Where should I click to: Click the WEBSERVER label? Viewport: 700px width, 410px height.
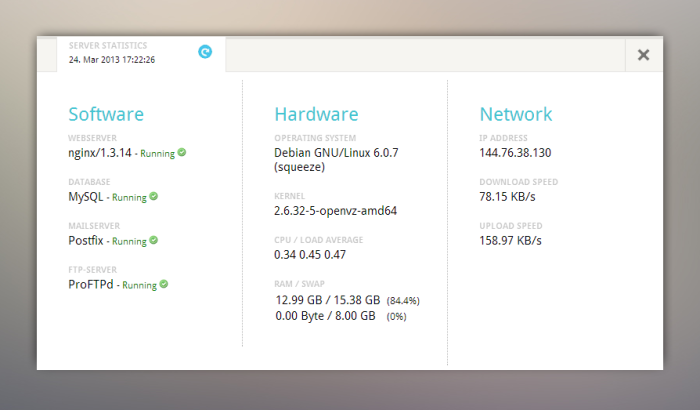coord(92,138)
